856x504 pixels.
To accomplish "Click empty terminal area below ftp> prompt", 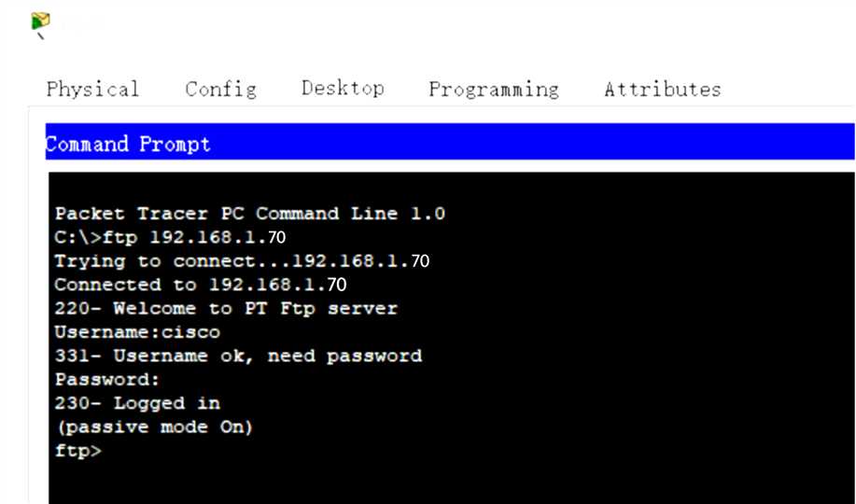I will click(448, 481).
